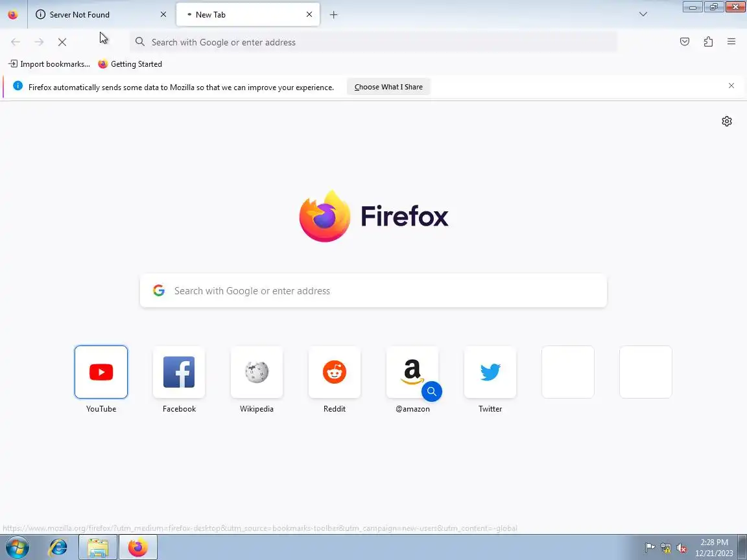Click the blue info icon in notification

pyautogui.click(x=18, y=86)
